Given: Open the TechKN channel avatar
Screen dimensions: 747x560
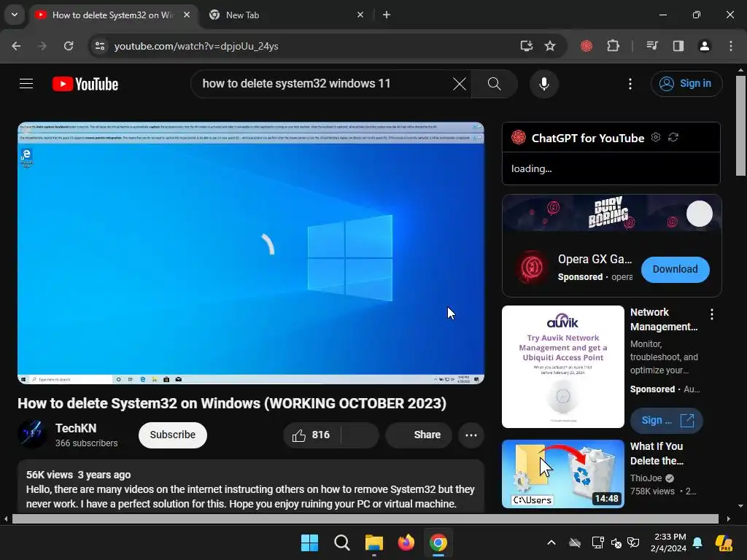Looking at the screenshot, I should point(32,435).
